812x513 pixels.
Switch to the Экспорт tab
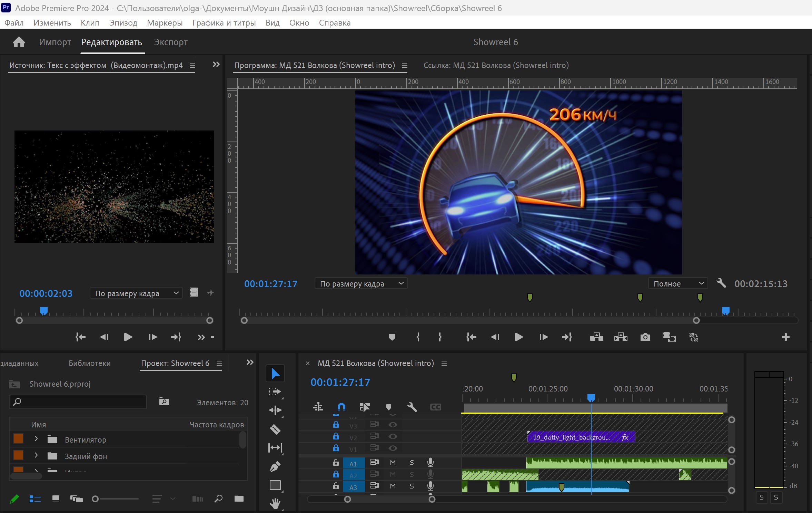tap(170, 42)
